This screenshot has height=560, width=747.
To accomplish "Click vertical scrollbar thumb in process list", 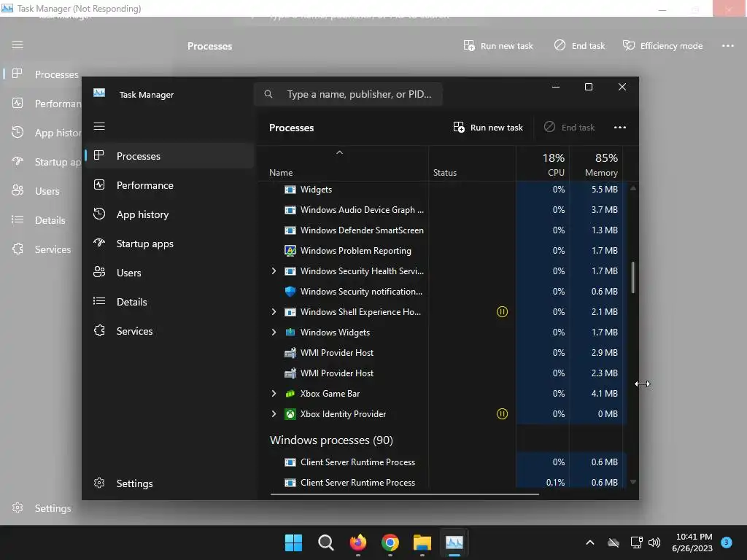I will [x=633, y=277].
